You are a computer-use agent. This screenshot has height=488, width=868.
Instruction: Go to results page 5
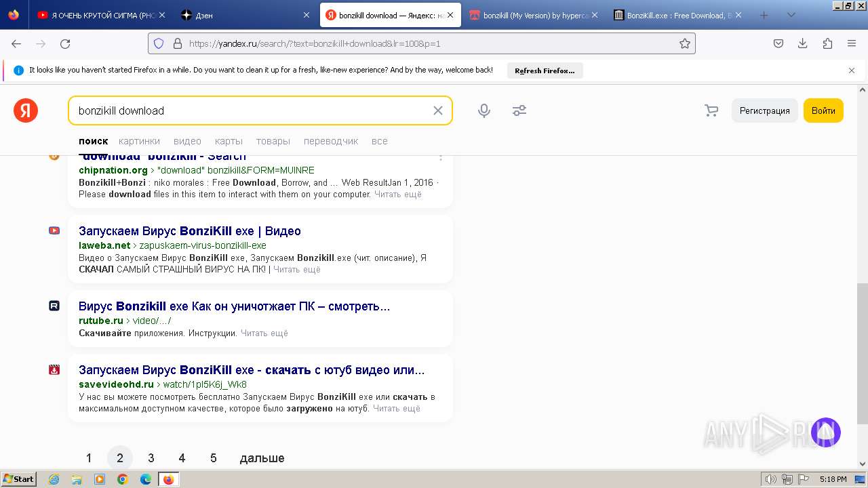213,458
